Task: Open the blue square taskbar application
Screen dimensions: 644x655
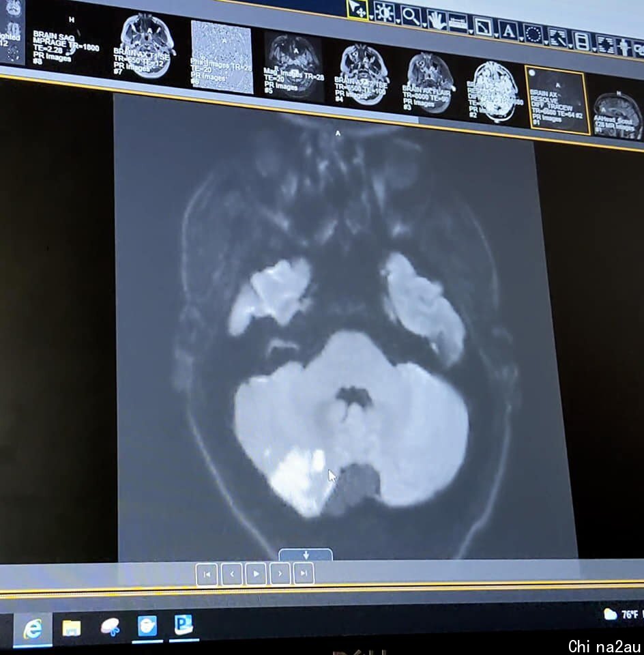Action: (147, 626)
